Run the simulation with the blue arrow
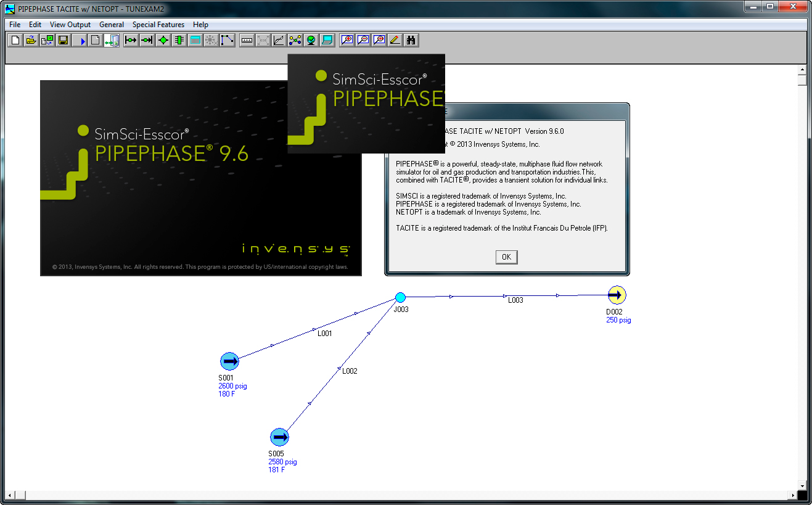This screenshot has width=812, height=505. [80, 39]
